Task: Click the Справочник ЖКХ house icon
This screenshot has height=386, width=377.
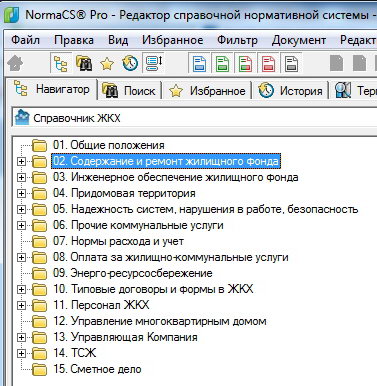Action: click(22, 118)
